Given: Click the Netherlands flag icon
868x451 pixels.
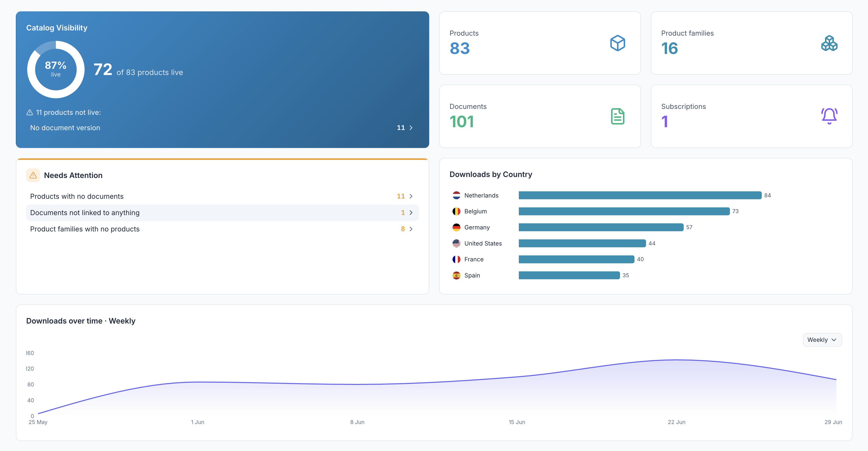Looking at the screenshot, I should tap(456, 195).
